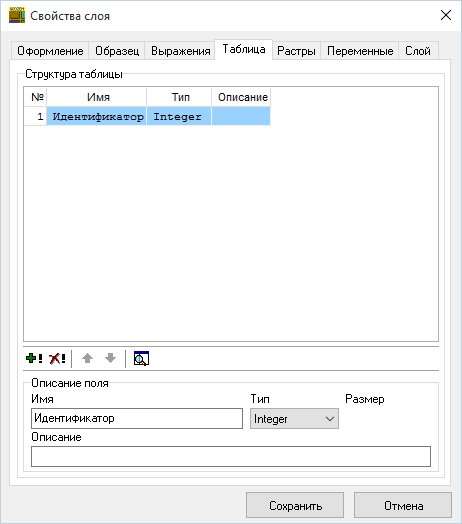Delete the field with the red X icon
The image size is (462, 524).
[x=57, y=359]
